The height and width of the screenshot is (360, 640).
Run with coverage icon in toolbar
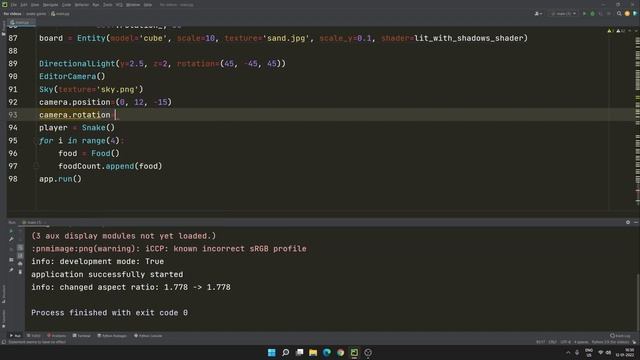[x=600, y=13]
